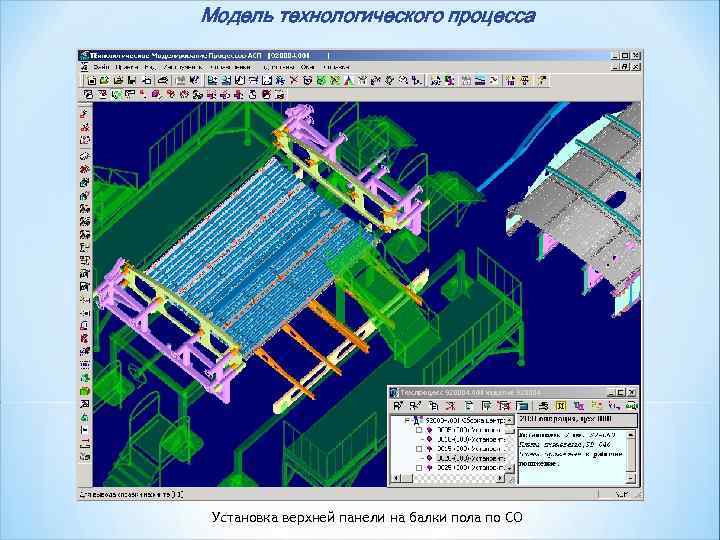Open the Справка menu
Image resolution: width=720 pixels, height=540 pixels.
click(336, 67)
